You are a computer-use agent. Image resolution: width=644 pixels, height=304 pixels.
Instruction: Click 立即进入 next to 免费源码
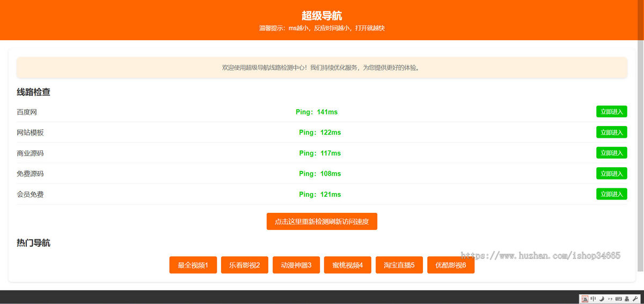[612, 173]
